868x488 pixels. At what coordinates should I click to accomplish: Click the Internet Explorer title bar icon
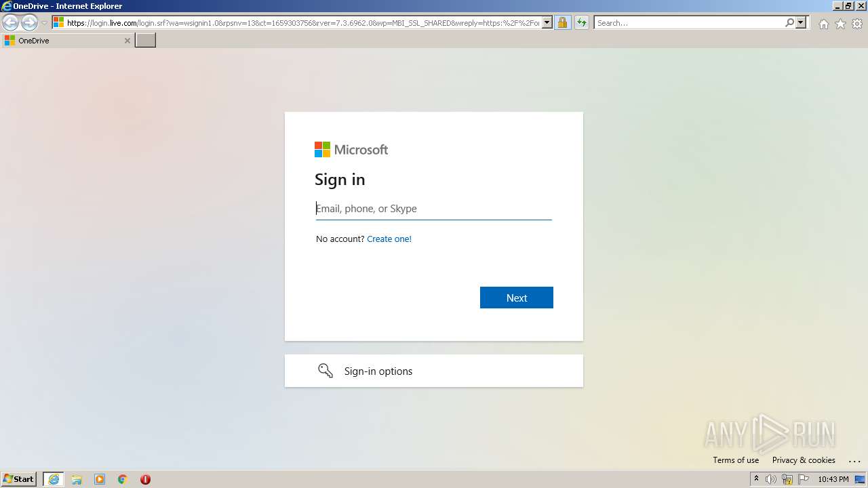pos(7,6)
